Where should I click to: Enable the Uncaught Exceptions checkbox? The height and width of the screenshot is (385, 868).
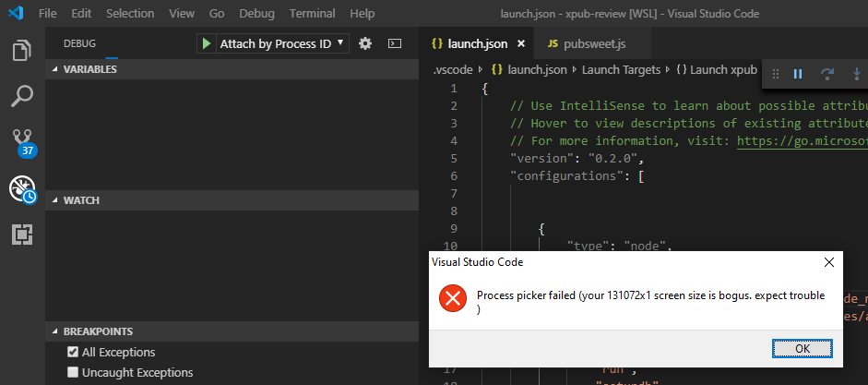[73, 372]
